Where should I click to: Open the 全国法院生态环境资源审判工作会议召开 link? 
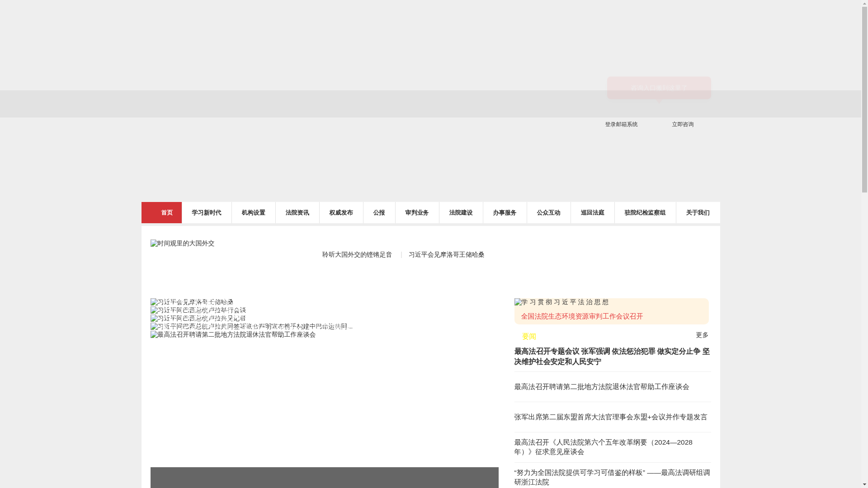pyautogui.click(x=582, y=316)
